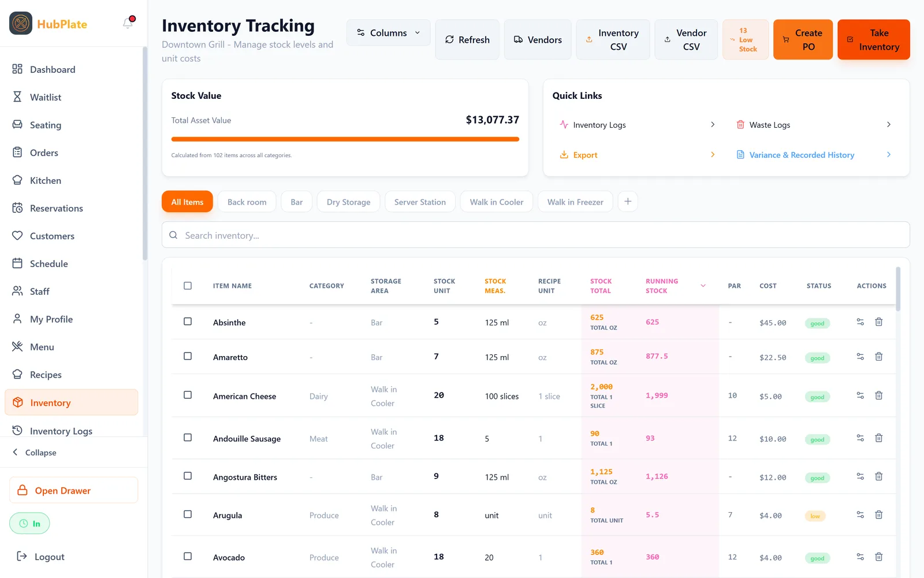The height and width of the screenshot is (578, 924).
Task: Adjust the Andouille Sausage stock settings icon
Action: pyautogui.click(x=860, y=438)
